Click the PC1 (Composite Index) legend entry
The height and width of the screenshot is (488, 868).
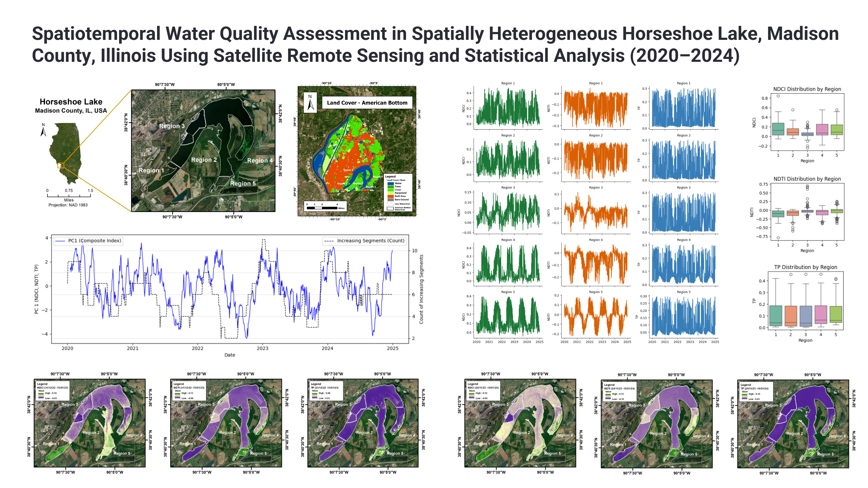point(88,241)
